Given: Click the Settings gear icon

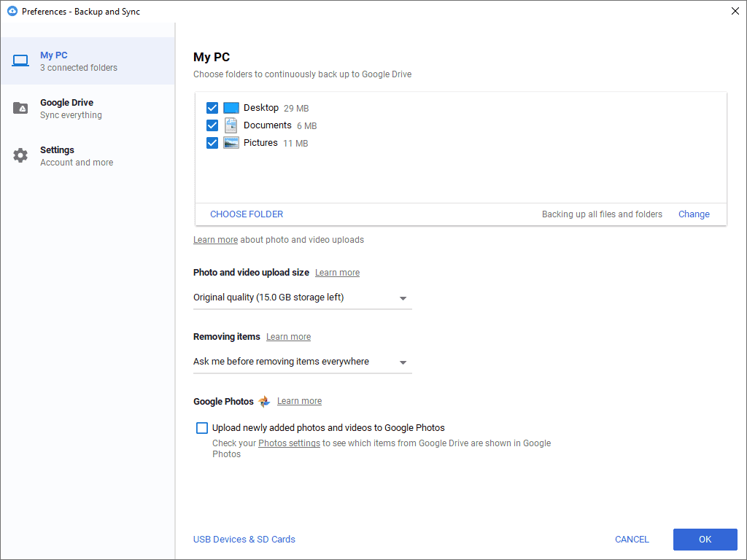Looking at the screenshot, I should [20, 155].
